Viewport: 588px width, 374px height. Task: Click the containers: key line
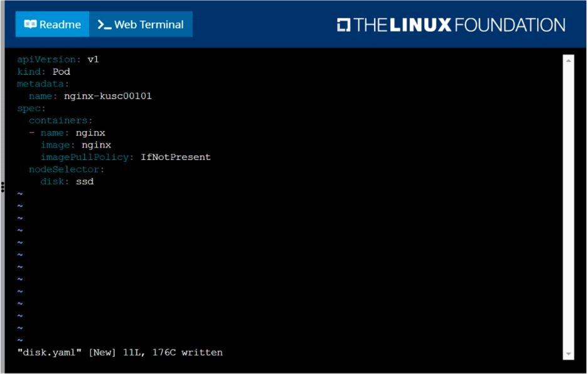click(x=60, y=120)
